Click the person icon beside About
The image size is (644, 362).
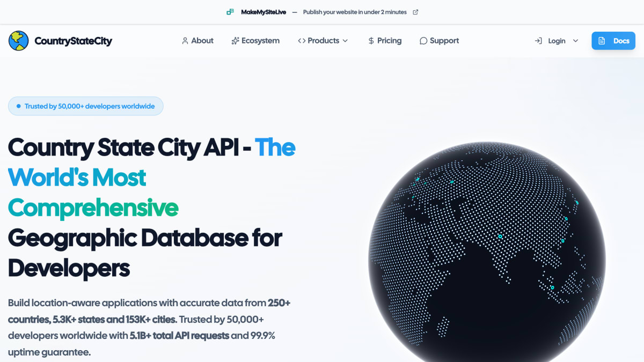pos(185,41)
